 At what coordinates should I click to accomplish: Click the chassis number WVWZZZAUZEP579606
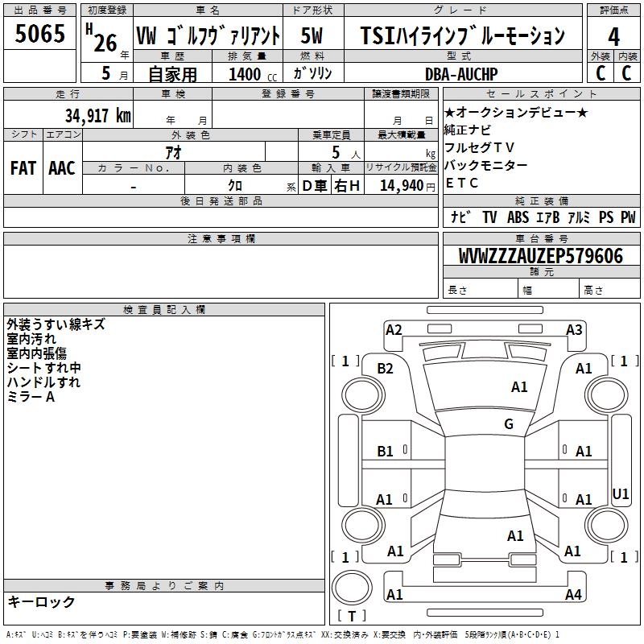541,256
